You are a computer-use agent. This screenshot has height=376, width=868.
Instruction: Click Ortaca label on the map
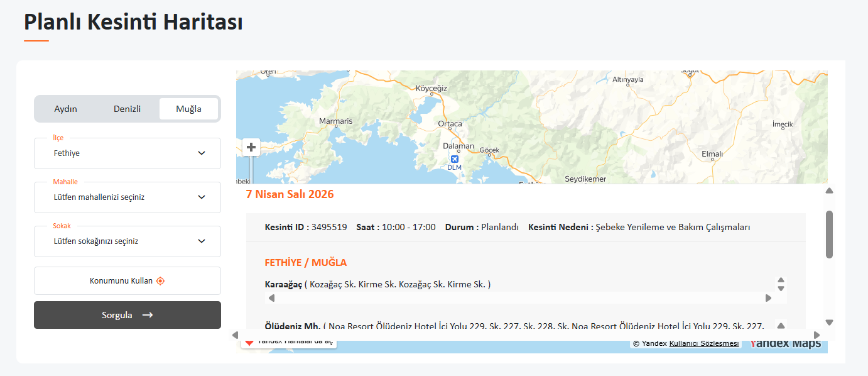click(450, 123)
